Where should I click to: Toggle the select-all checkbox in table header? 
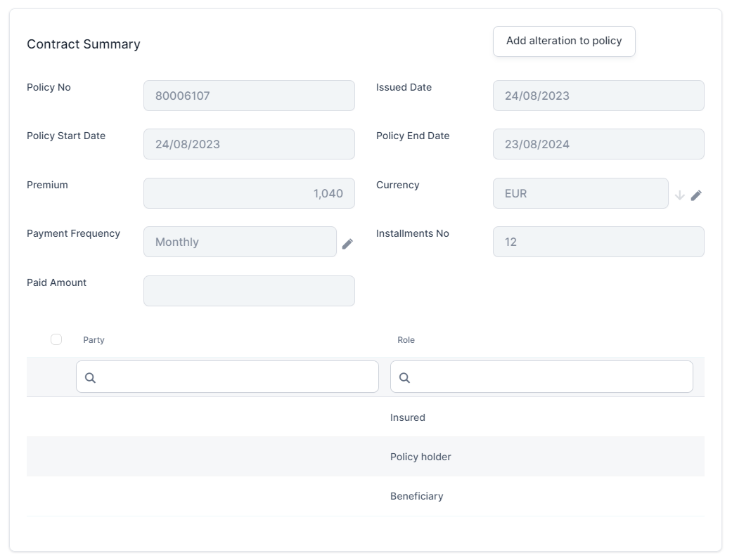(x=56, y=339)
